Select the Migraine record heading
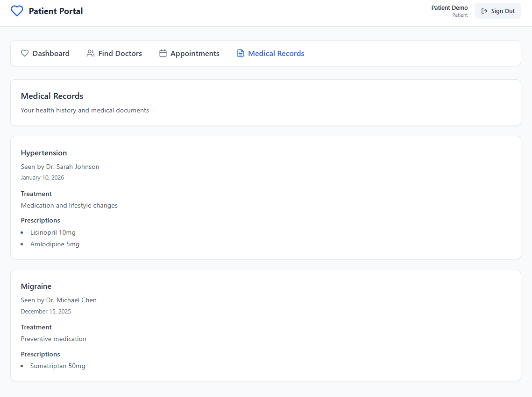Screen dimensions: 532x397 tap(36, 286)
